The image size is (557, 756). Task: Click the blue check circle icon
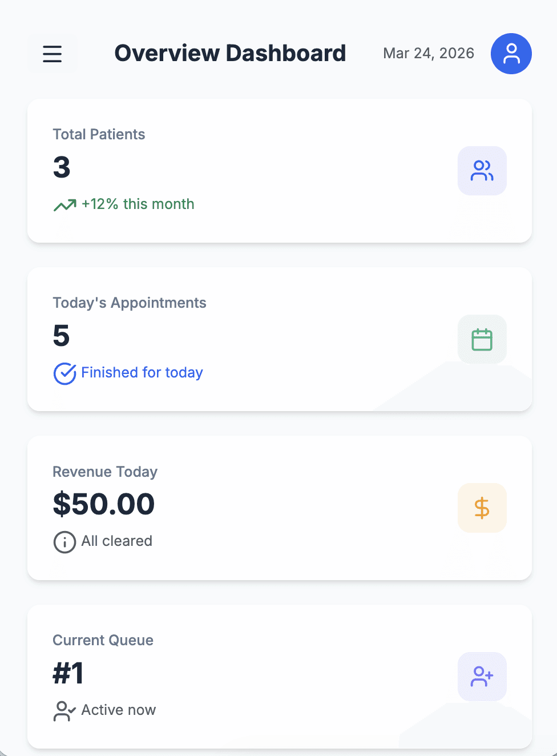pos(65,373)
